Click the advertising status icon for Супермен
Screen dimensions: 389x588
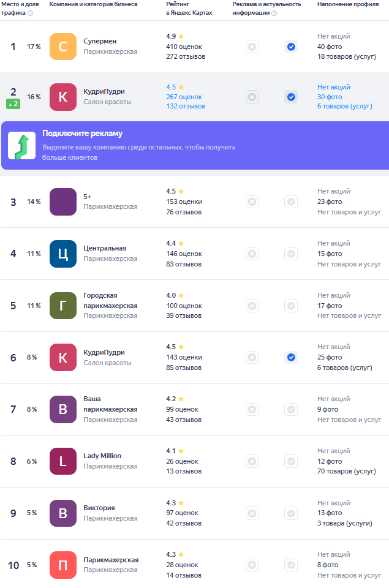(x=252, y=47)
